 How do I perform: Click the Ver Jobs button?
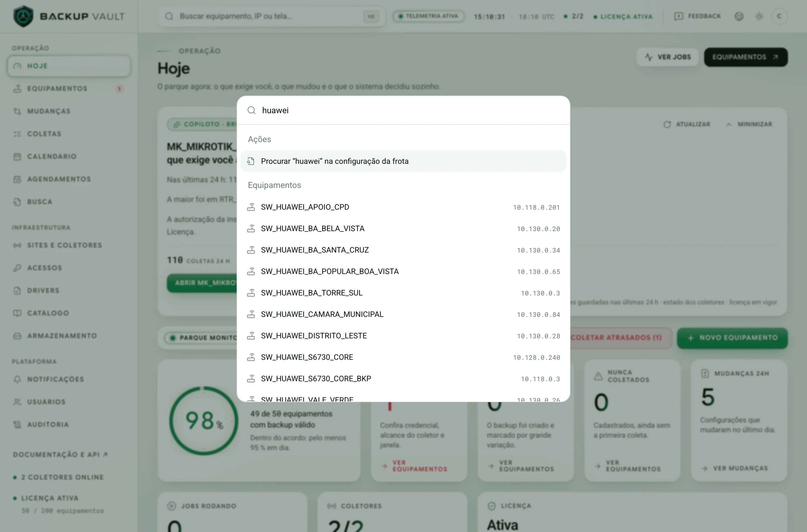pos(667,57)
